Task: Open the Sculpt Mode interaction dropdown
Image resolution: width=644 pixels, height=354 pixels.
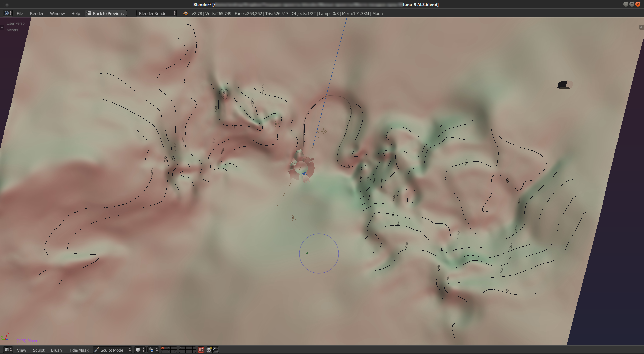Action: click(112, 350)
